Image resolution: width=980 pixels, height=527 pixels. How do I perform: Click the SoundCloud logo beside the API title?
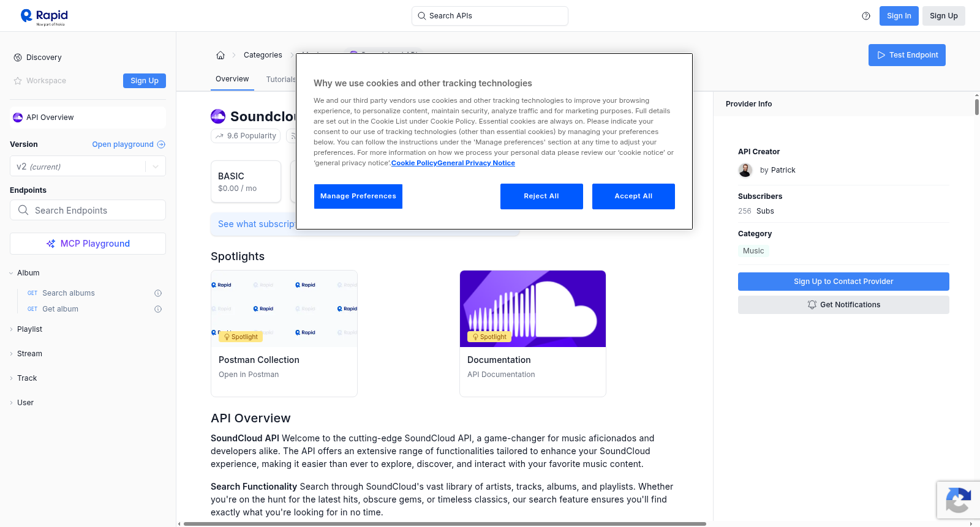click(218, 116)
